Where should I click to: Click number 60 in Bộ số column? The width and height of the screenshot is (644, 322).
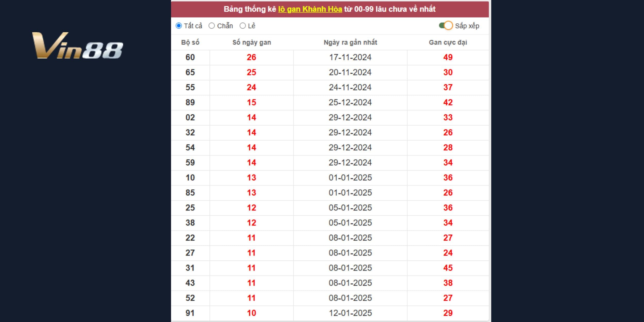point(190,57)
